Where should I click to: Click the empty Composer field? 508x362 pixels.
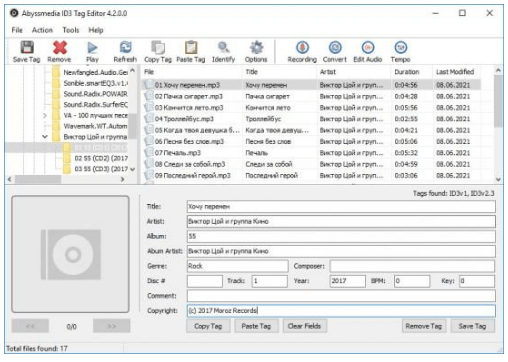[x=412, y=266]
